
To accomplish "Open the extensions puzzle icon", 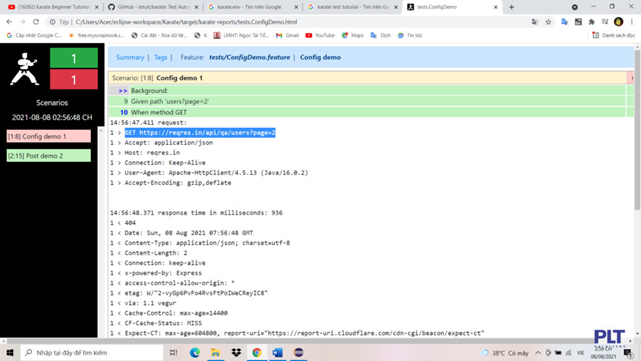I will pos(591,22).
